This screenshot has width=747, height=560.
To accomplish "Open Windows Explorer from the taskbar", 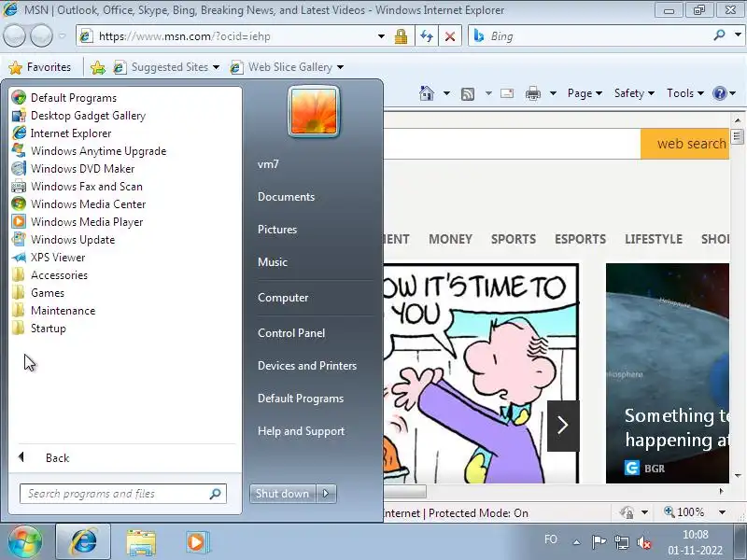I will coord(141,542).
